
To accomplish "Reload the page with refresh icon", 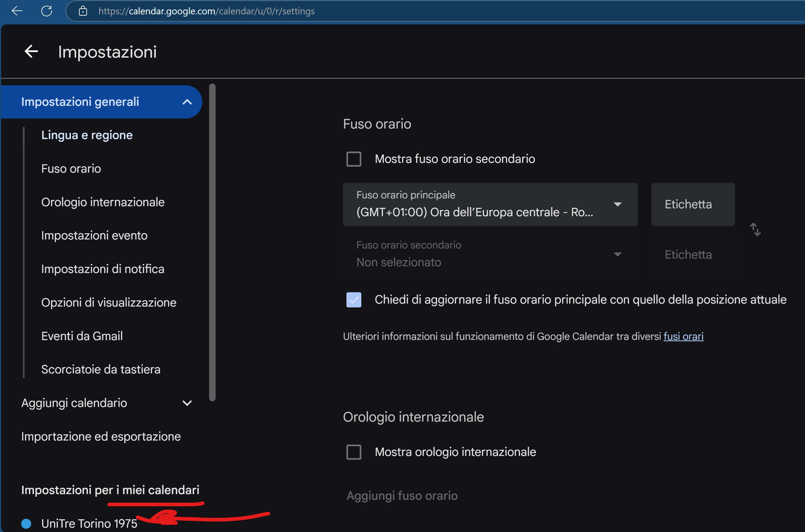I will point(47,11).
